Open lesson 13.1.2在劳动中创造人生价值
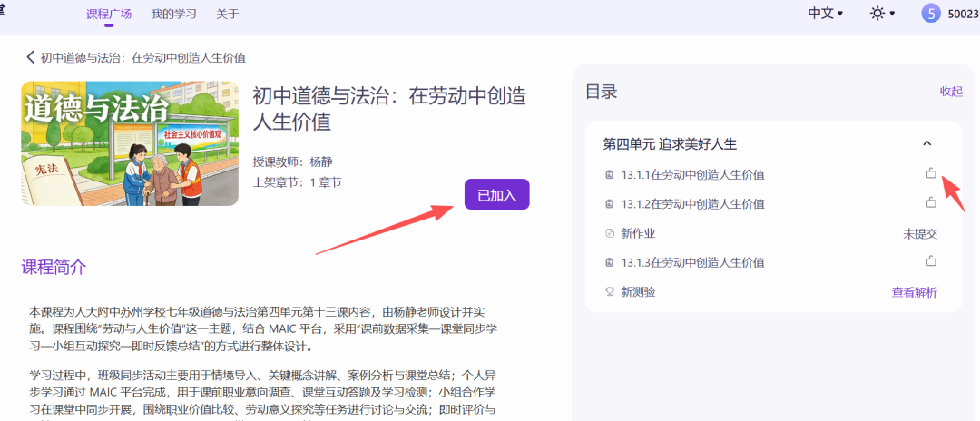980x421 pixels. coord(693,204)
